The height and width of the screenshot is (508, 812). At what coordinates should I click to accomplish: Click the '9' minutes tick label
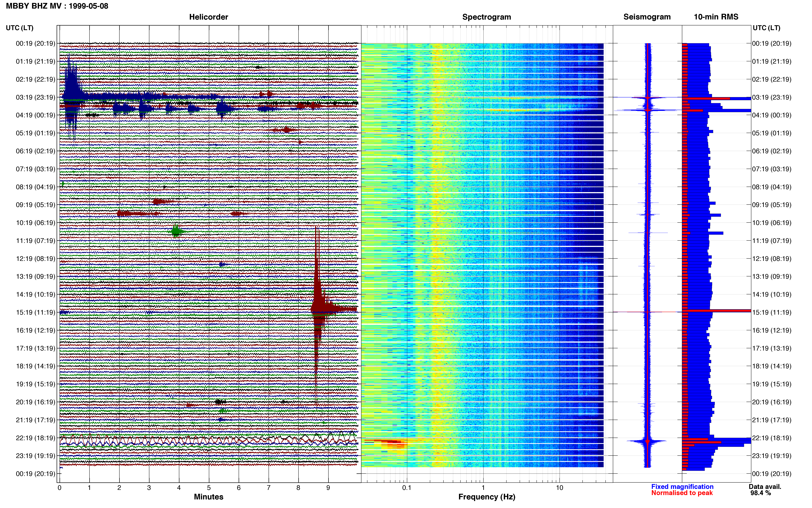click(328, 488)
